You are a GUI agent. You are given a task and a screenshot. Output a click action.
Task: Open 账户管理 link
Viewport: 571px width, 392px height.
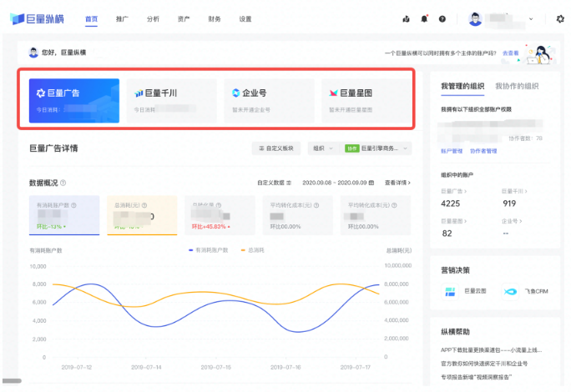pyautogui.click(x=452, y=151)
